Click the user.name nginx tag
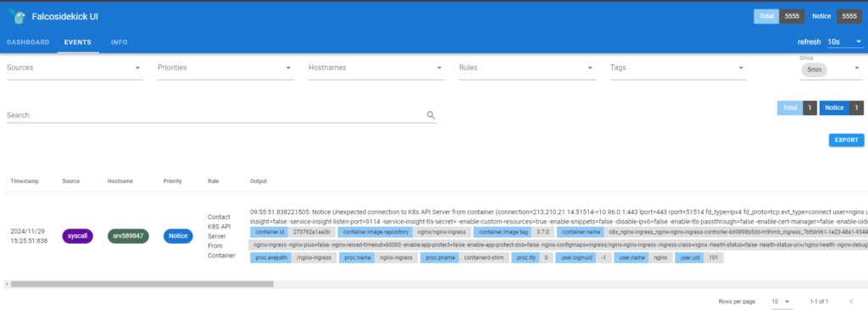Viewport: 868px width, 314px height. coord(643,257)
